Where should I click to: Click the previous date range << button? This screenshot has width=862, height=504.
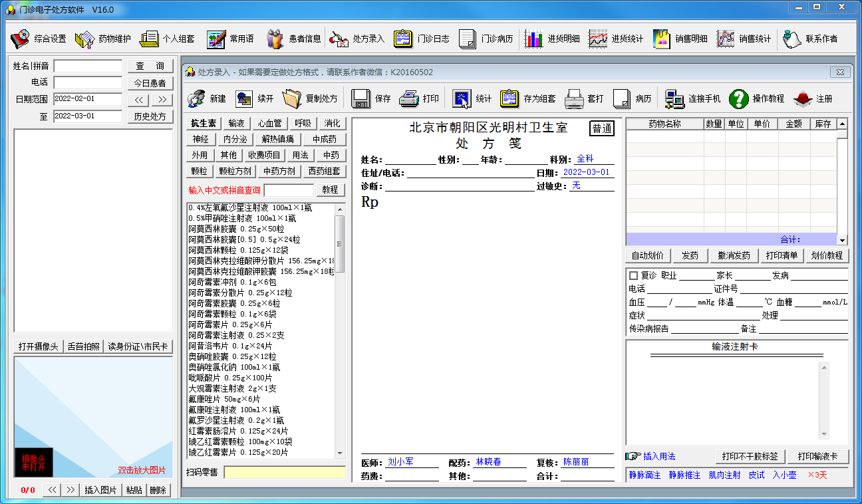click(138, 100)
